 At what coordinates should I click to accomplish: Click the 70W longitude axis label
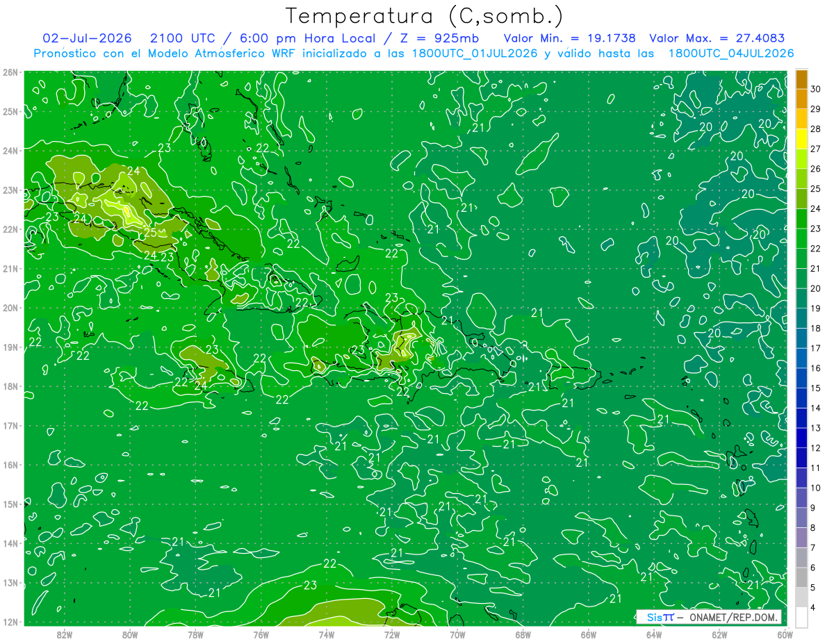click(x=457, y=634)
